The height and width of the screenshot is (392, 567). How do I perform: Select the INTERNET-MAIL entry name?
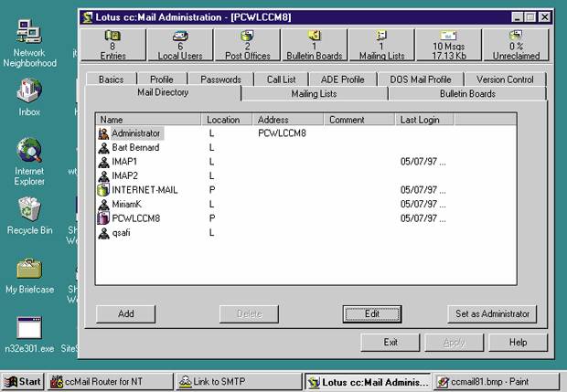tap(144, 190)
